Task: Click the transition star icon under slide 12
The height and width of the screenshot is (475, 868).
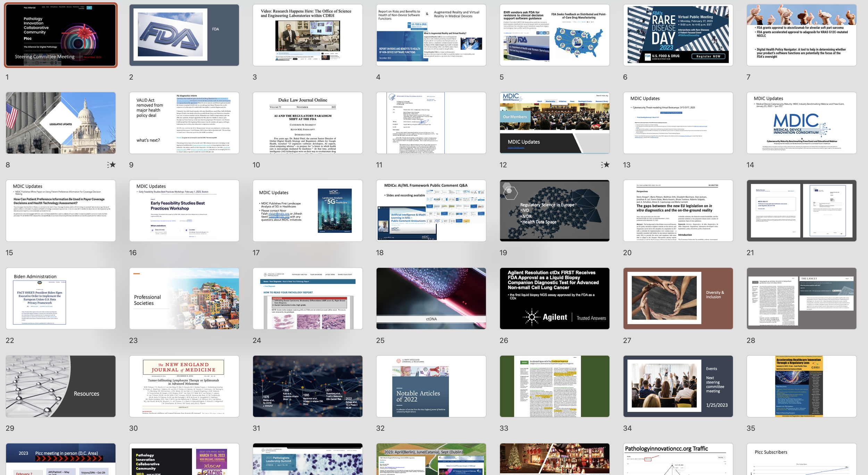Action: 605,165
